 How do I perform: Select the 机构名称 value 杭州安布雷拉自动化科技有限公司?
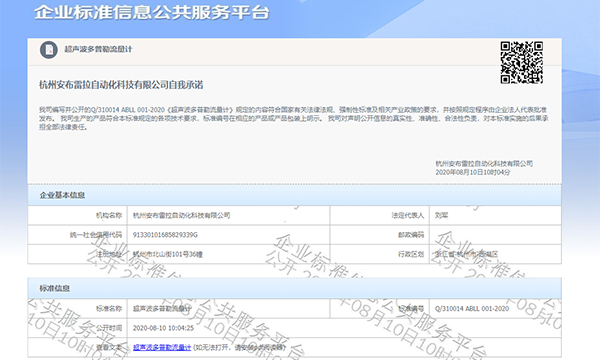click(x=181, y=215)
